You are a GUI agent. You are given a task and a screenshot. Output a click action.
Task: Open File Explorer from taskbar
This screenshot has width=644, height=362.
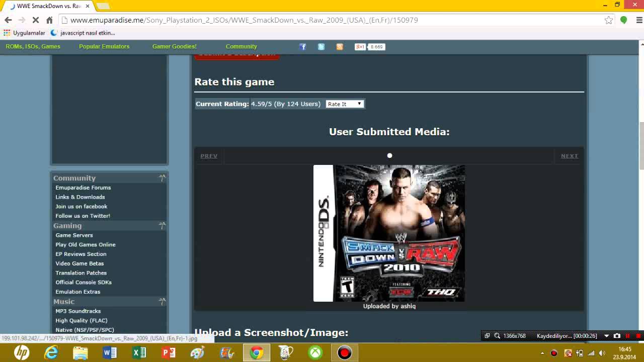coord(80,353)
